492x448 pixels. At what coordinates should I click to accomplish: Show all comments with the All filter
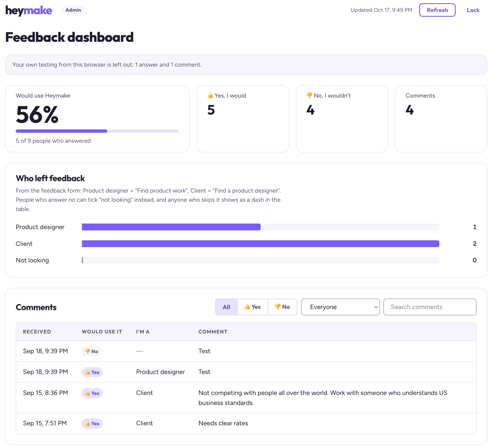pos(226,307)
